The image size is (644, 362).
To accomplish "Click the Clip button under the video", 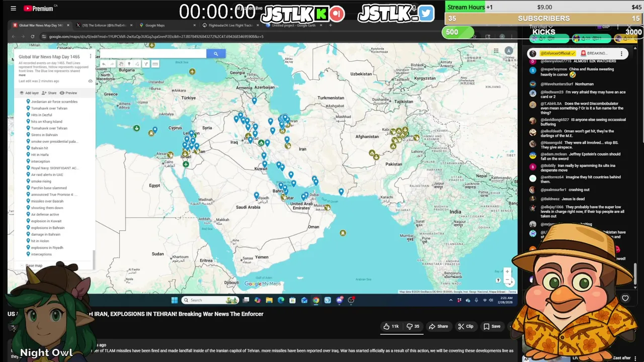I will 465,326.
